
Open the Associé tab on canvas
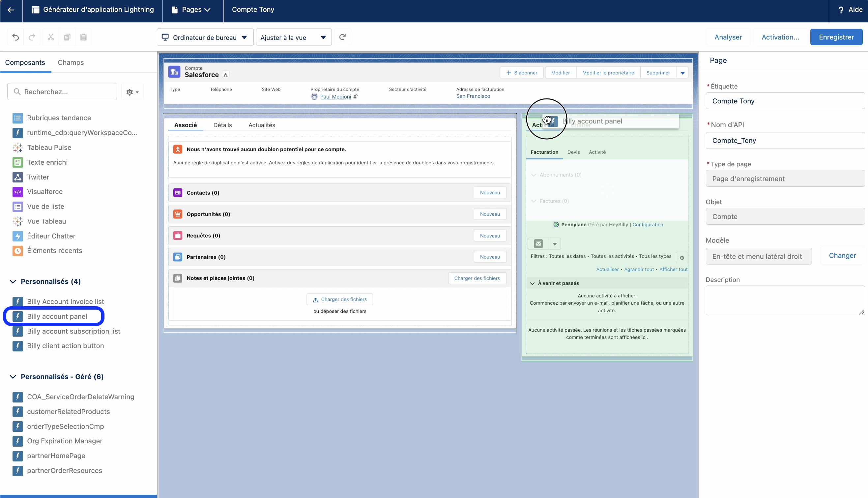[x=186, y=125]
